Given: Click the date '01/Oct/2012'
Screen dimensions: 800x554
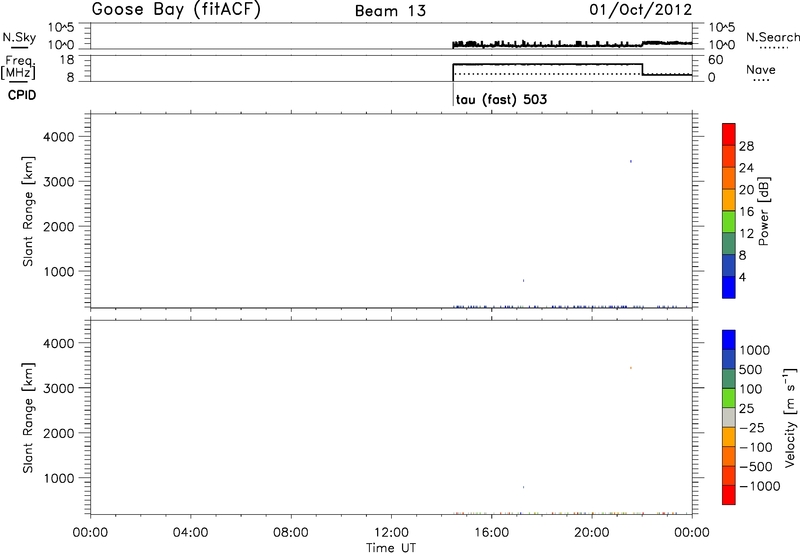Looking at the screenshot, I should [x=641, y=10].
